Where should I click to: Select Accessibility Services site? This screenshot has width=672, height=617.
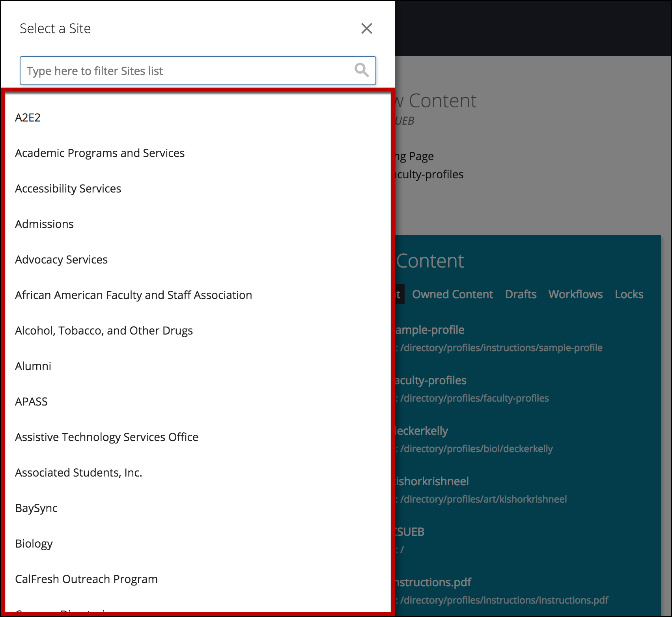[x=68, y=189]
